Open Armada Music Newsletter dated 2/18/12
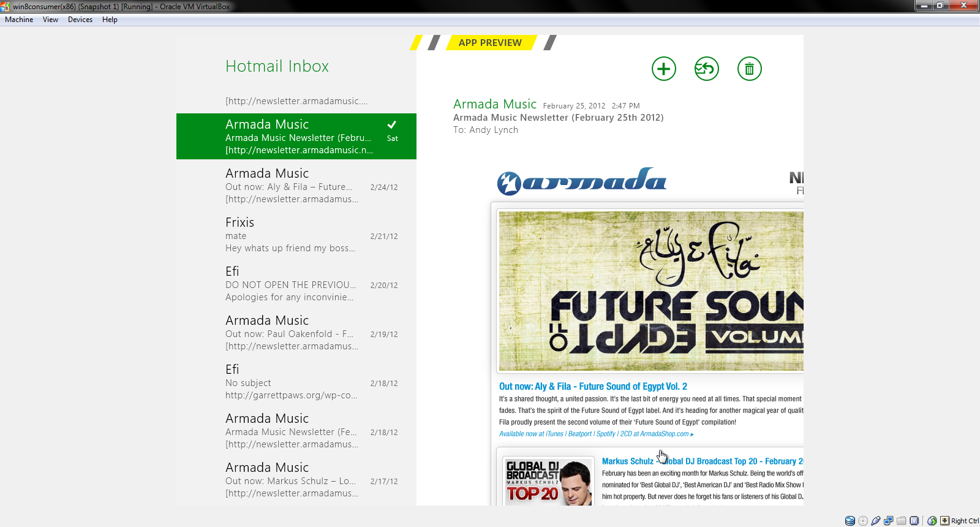Image resolution: width=980 pixels, height=527 pixels. coord(296,431)
